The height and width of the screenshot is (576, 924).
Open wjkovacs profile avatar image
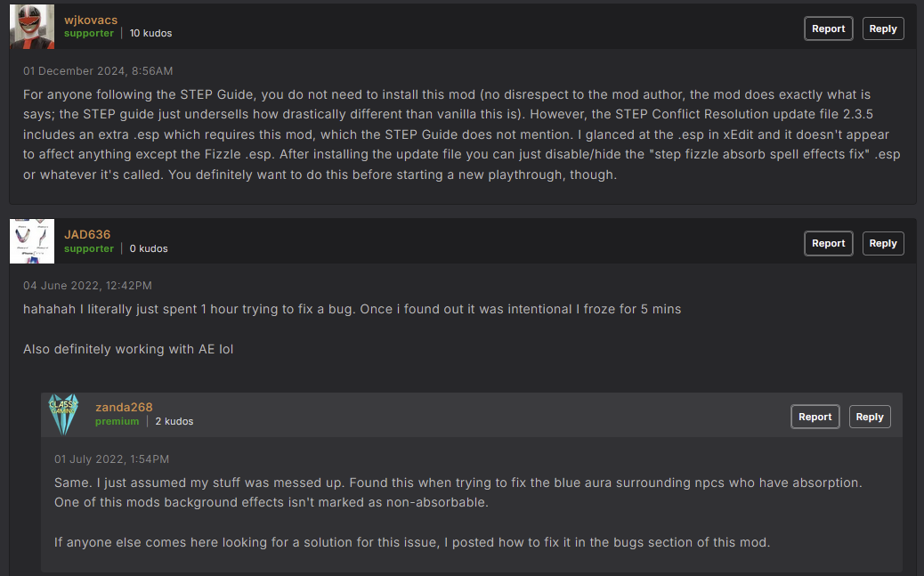[32, 27]
